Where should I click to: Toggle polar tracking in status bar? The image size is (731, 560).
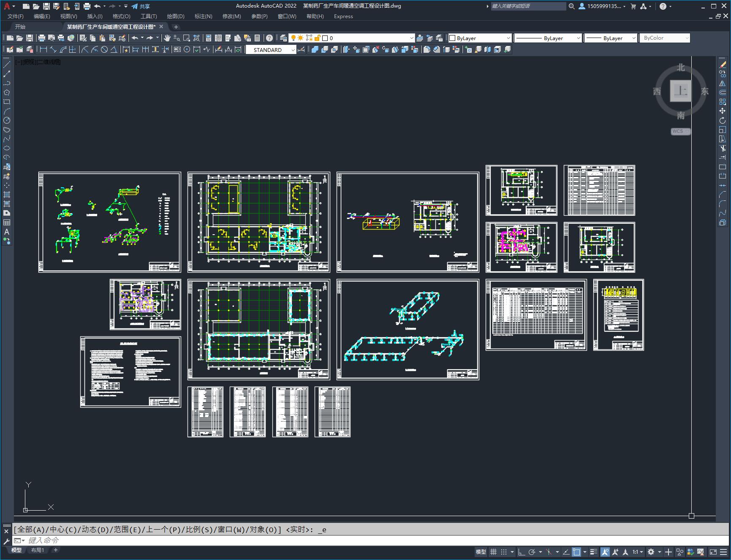coord(532,552)
